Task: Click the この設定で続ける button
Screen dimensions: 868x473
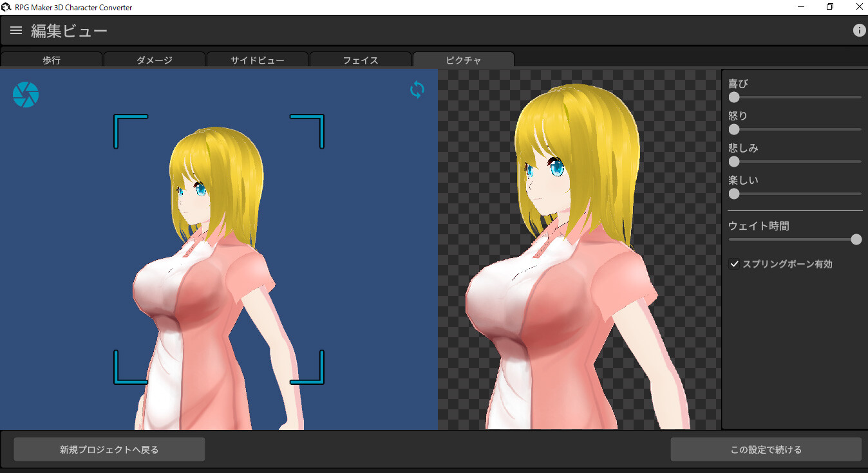Action: 768,449
